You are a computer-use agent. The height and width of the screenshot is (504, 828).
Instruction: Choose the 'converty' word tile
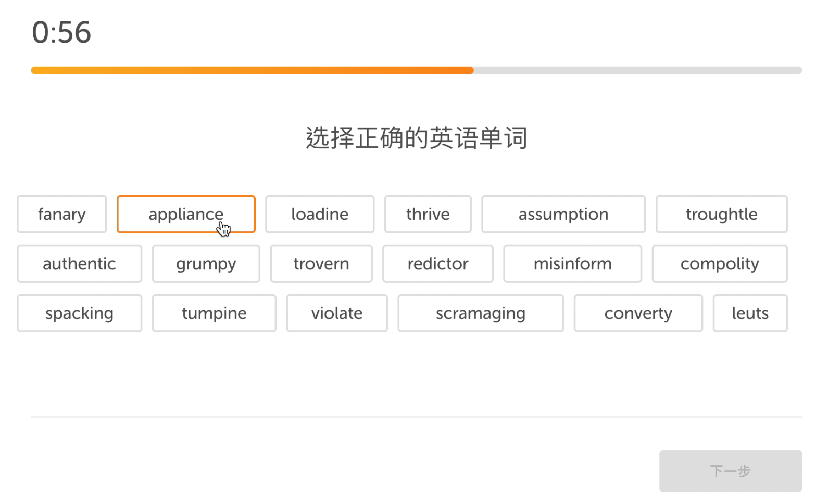tap(638, 313)
